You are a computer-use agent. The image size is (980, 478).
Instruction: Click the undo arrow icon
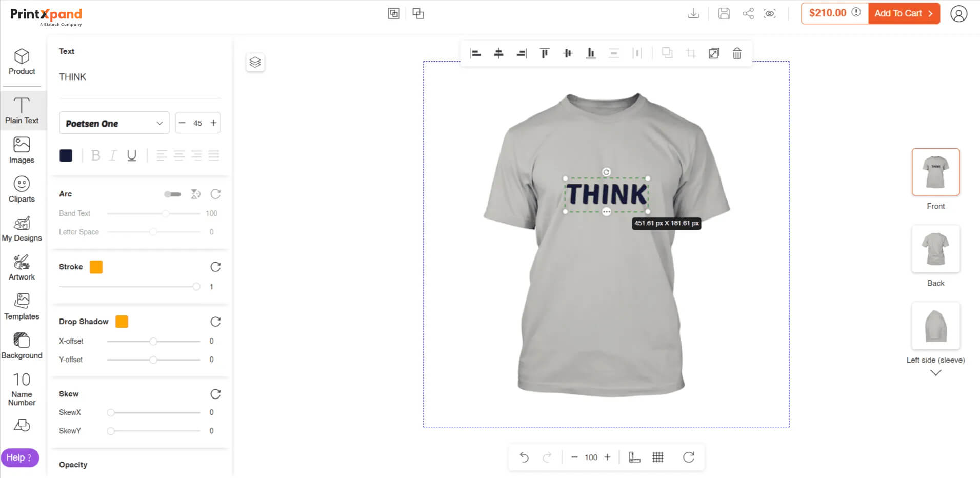pos(524,457)
